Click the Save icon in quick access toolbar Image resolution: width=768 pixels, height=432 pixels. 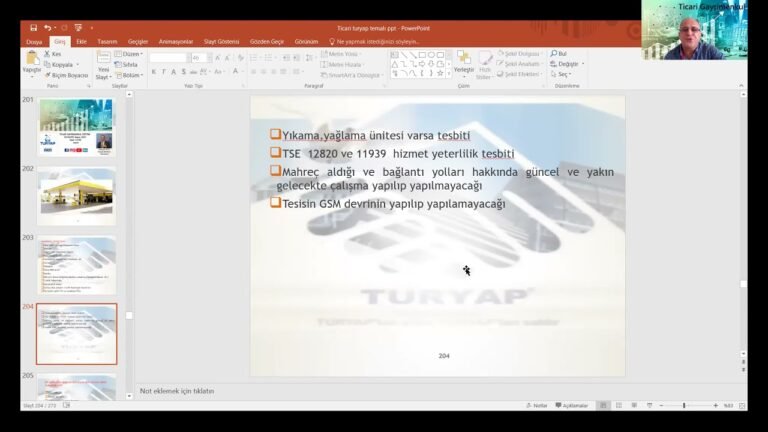tap(33, 28)
